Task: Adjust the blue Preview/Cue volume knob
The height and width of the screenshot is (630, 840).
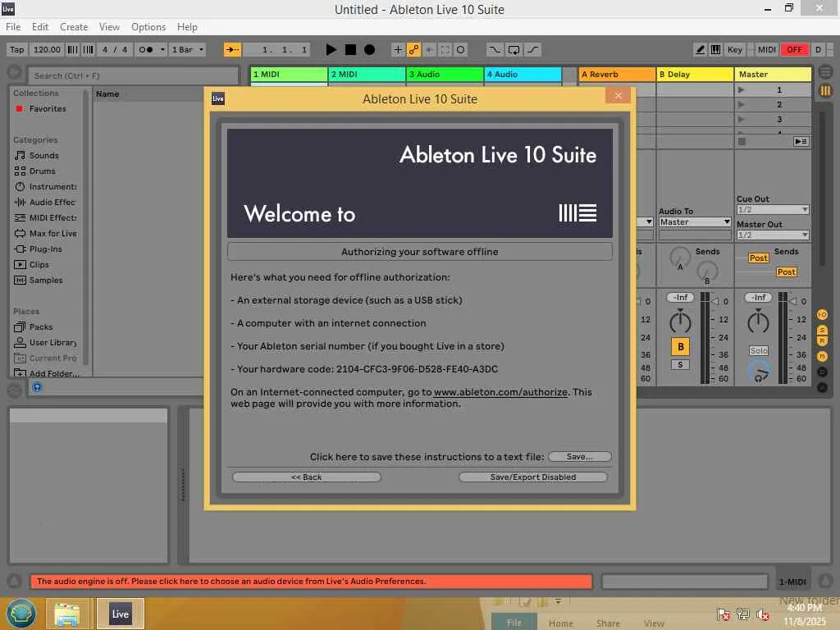Action: pos(759,372)
